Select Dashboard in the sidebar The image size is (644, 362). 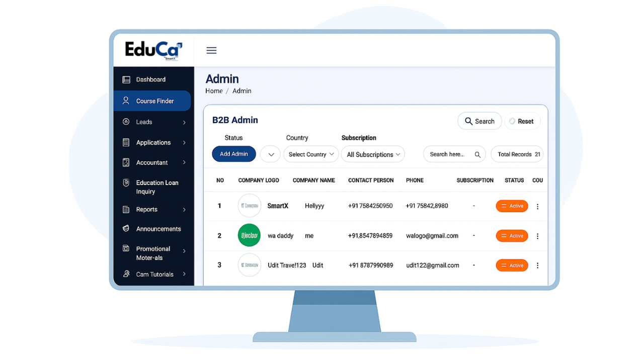(x=150, y=79)
